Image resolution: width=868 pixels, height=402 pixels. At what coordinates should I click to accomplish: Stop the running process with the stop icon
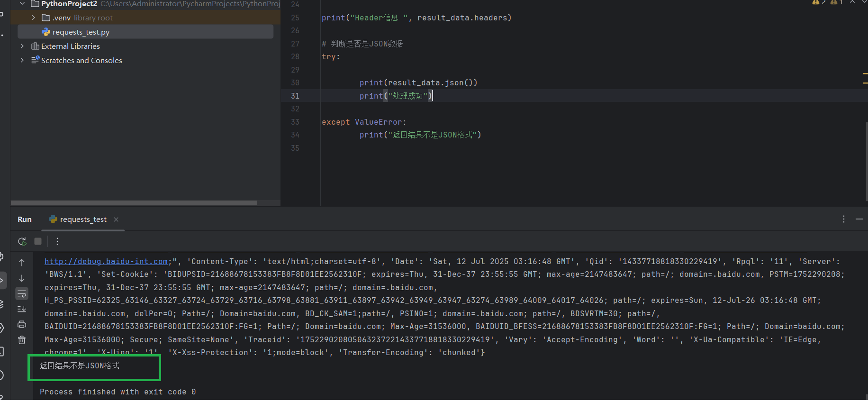point(38,241)
